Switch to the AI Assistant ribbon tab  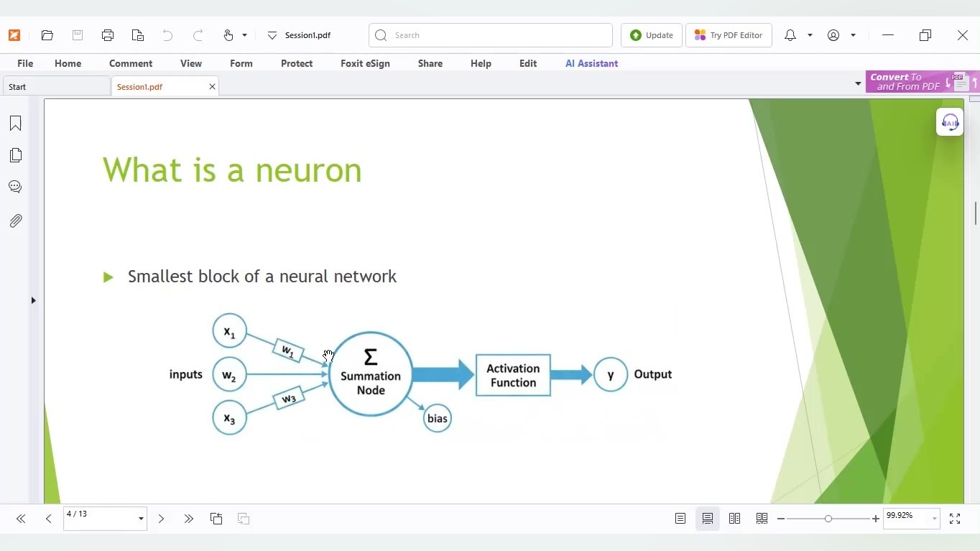591,63
